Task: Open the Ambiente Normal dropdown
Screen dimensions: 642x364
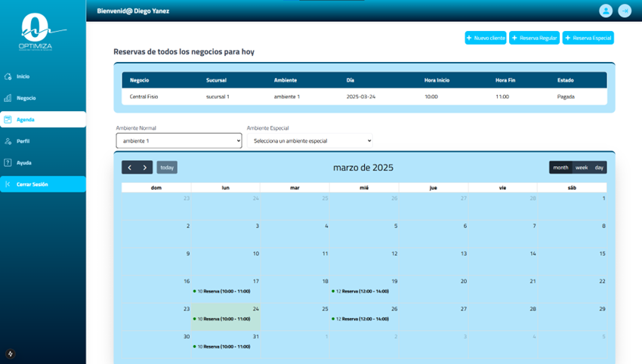Action: pyautogui.click(x=179, y=140)
